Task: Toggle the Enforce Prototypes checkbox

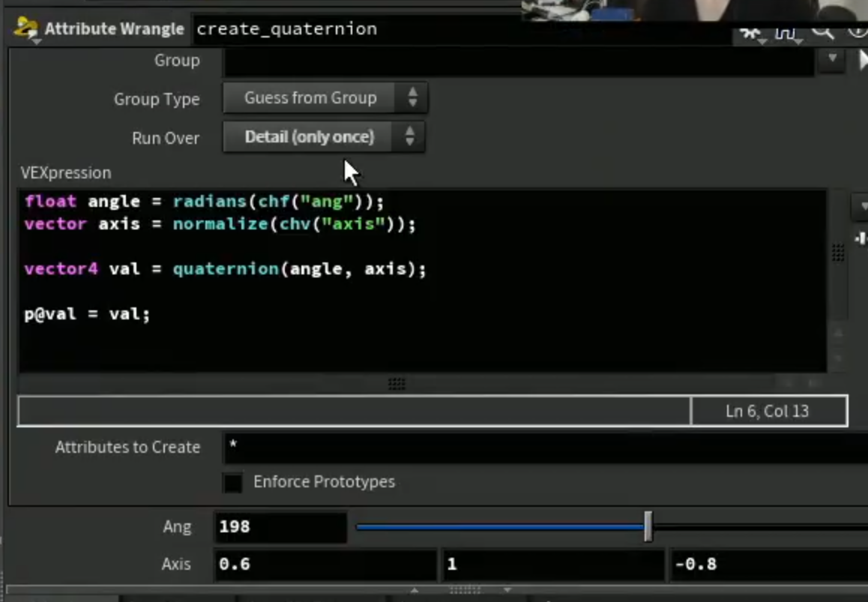Action: pyautogui.click(x=232, y=482)
